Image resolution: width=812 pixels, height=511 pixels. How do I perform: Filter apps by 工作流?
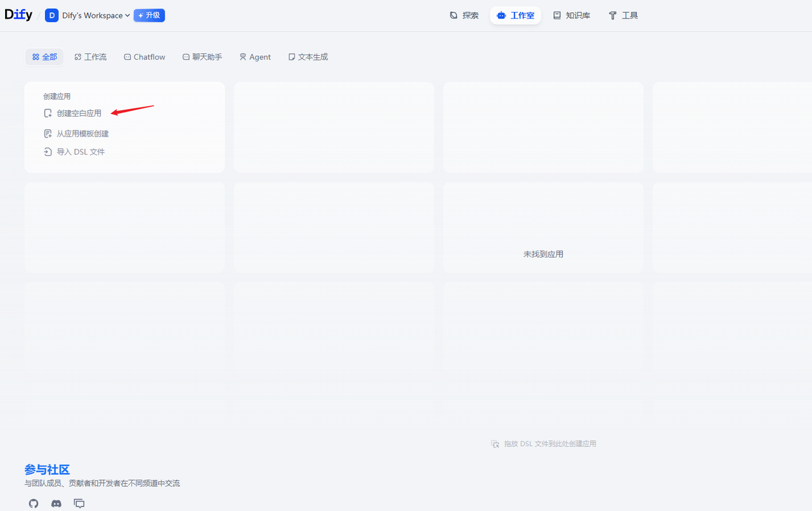pyautogui.click(x=91, y=57)
